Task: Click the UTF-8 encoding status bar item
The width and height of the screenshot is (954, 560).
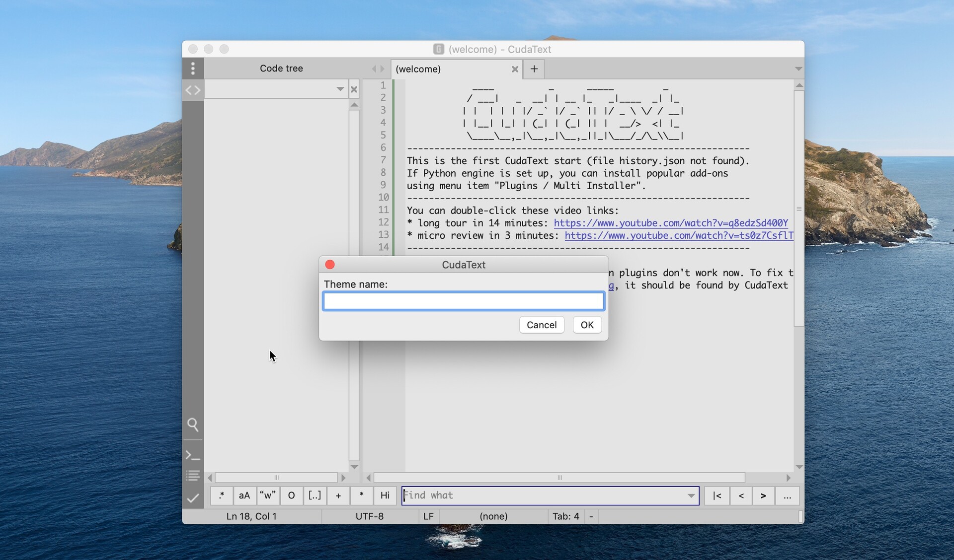Action: tap(369, 516)
